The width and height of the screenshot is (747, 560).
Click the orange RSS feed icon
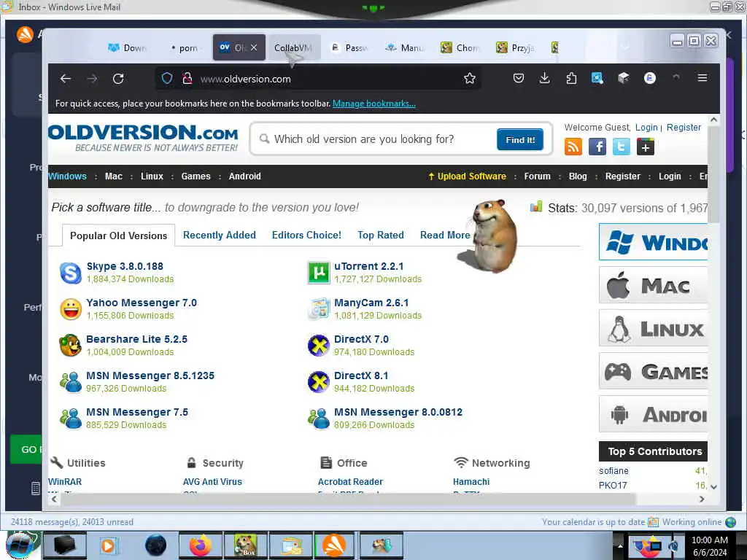click(573, 147)
